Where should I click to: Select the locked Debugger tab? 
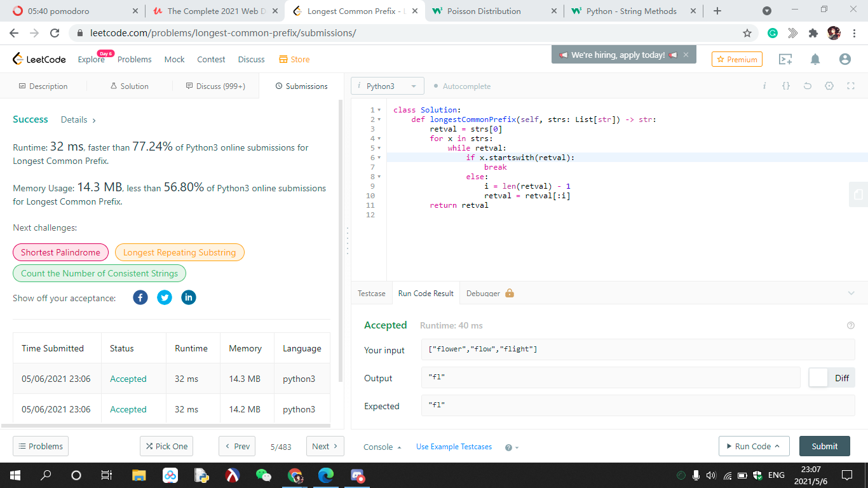click(x=490, y=293)
